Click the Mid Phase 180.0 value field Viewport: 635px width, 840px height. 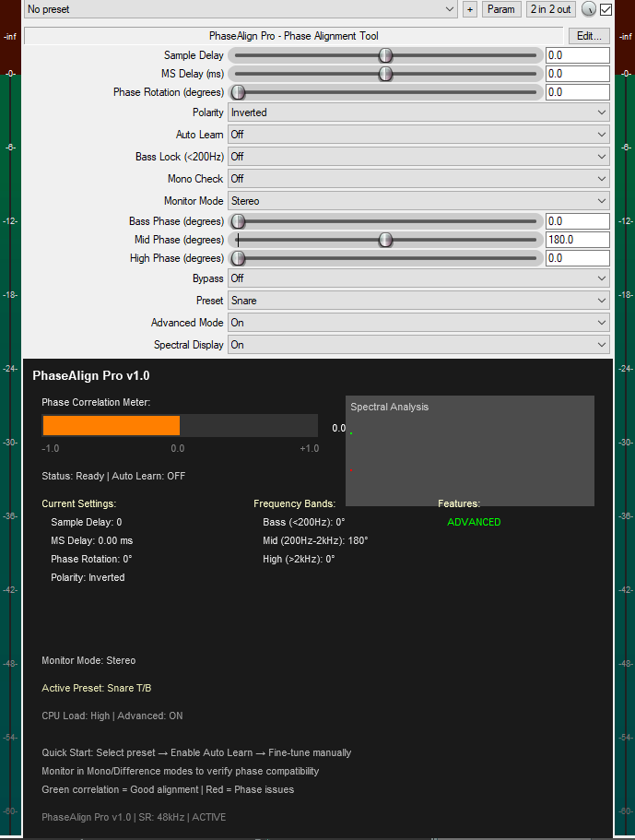[577, 240]
